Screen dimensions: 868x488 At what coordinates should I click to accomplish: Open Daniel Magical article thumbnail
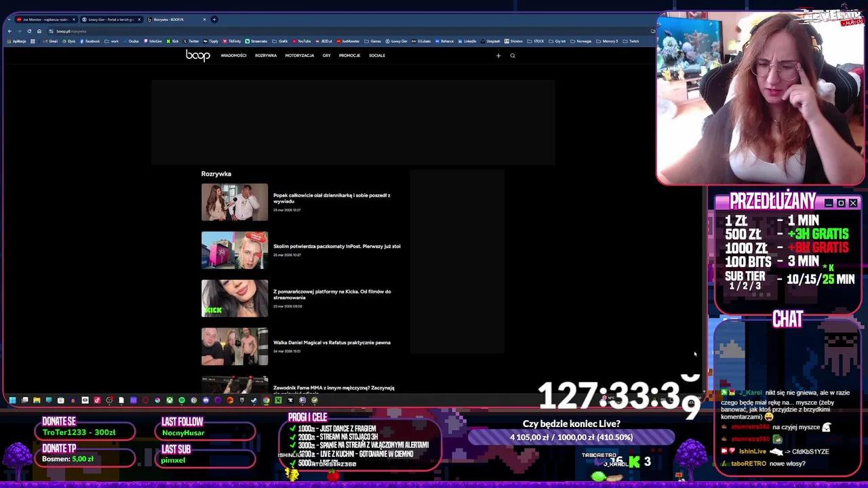click(235, 346)
